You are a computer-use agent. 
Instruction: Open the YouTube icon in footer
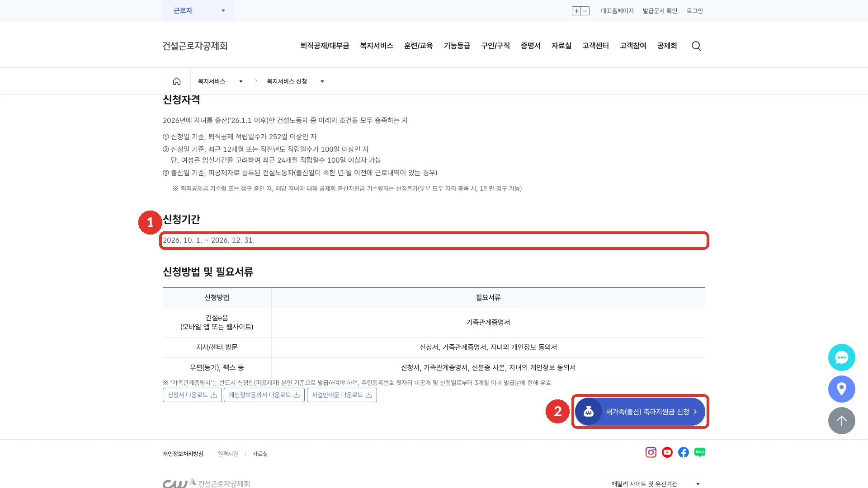click(667, 452)
